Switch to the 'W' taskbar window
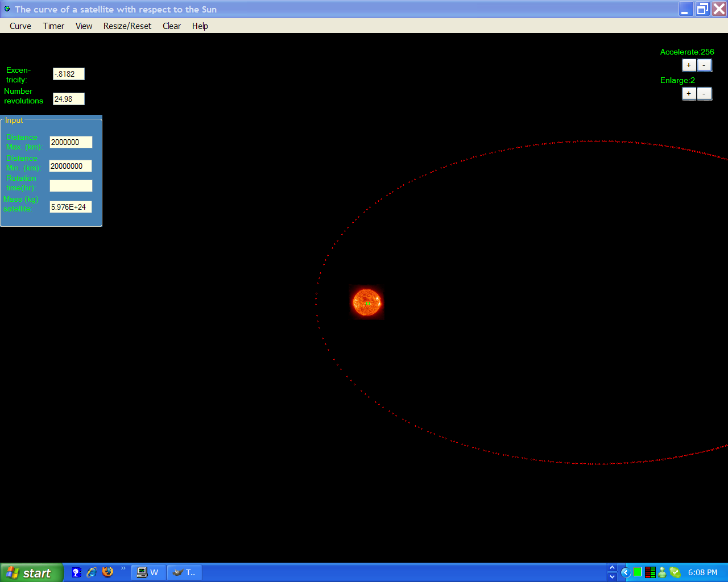 148,572
